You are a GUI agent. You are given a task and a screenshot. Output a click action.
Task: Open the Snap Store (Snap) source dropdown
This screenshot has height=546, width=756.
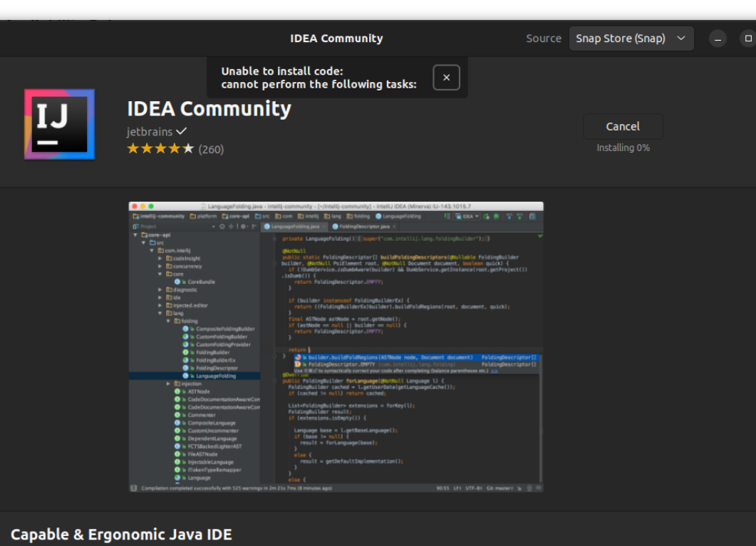pyautogui.click(x=631, y=38)
